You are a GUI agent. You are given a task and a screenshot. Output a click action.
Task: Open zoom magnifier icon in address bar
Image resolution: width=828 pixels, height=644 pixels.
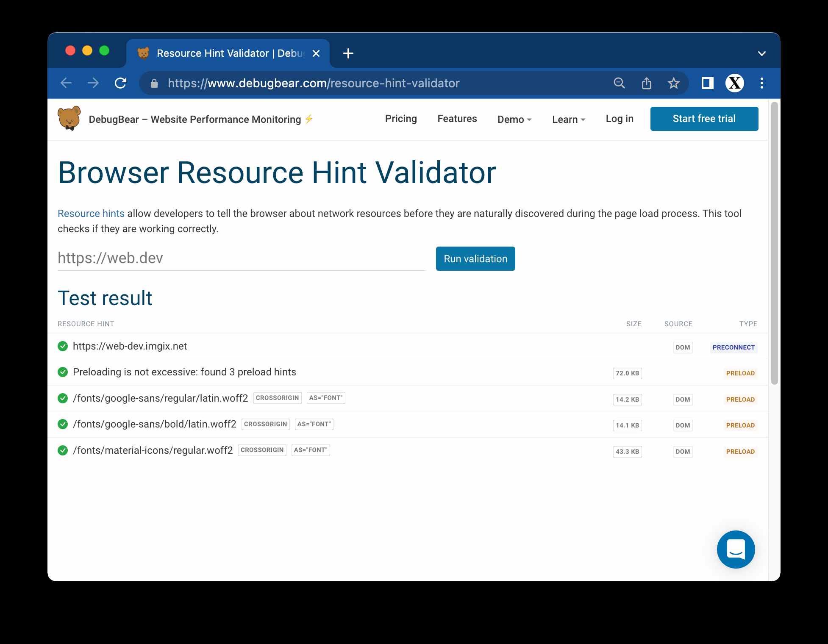[619, 83]
